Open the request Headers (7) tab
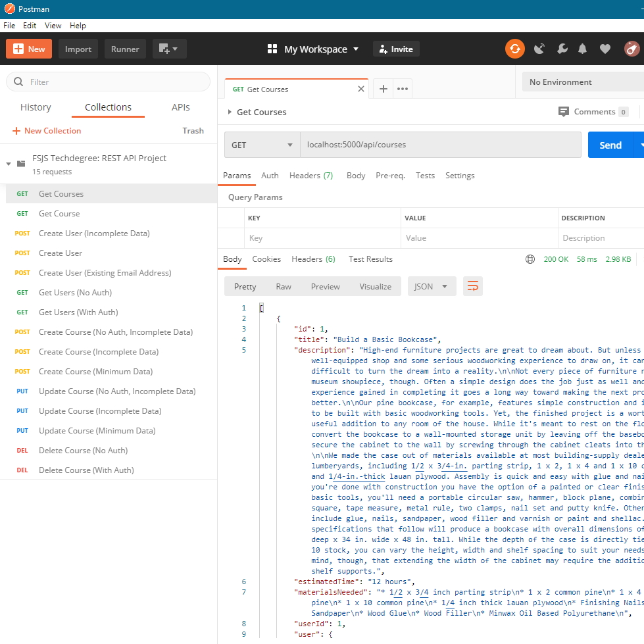 (x=311, y=176)
